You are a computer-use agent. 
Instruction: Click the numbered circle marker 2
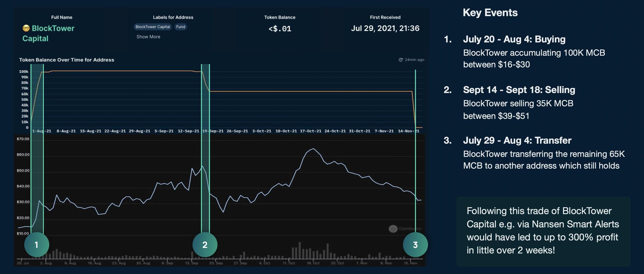pos(205,245)
